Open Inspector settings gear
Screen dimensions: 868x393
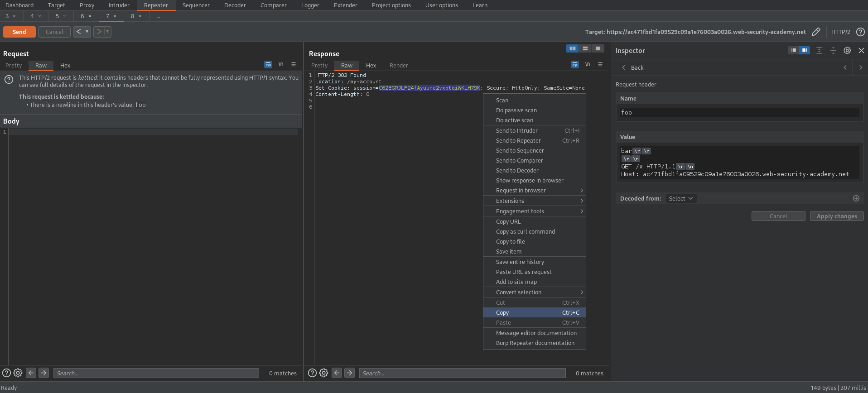click(847, 50)
